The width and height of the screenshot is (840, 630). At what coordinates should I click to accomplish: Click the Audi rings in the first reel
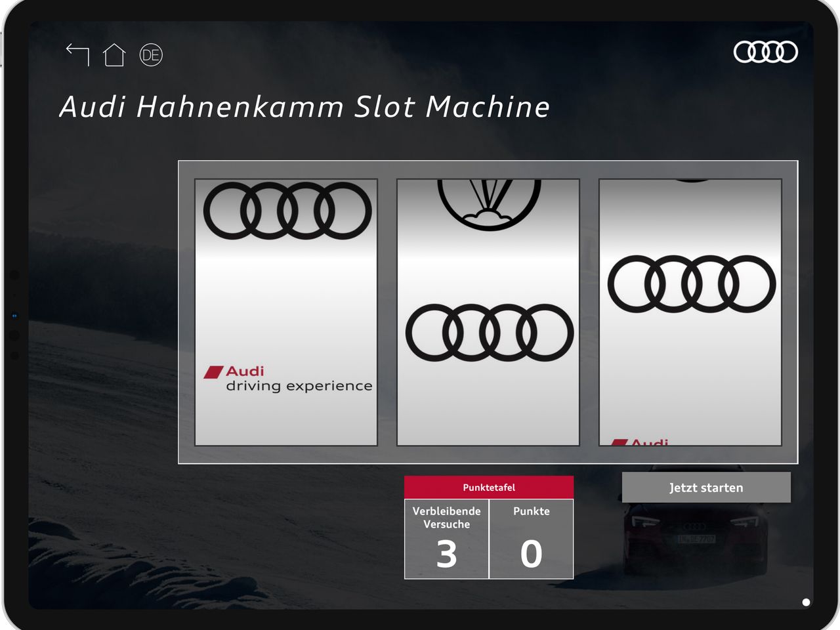287,210
